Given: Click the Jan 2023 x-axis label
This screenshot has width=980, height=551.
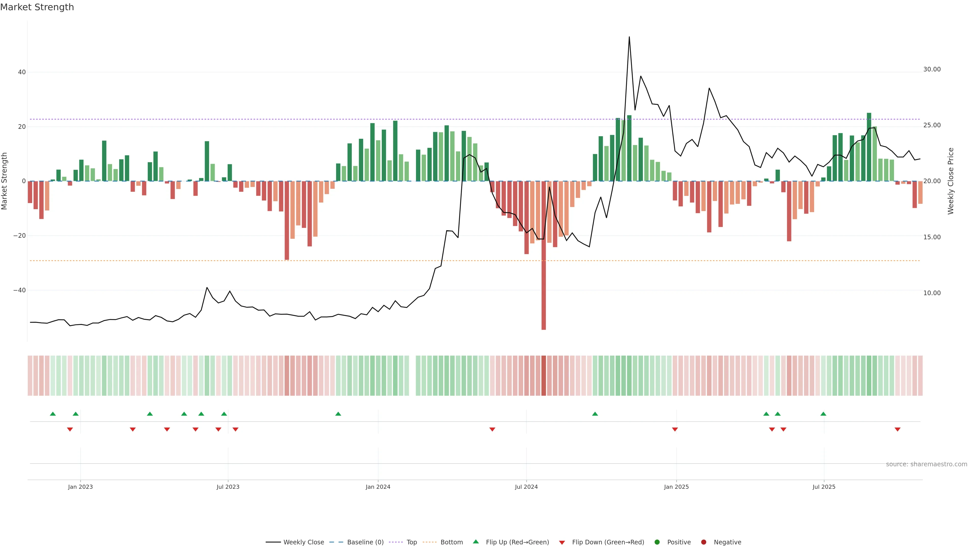Looking at the screenshot, I should (x=80, y=487).
